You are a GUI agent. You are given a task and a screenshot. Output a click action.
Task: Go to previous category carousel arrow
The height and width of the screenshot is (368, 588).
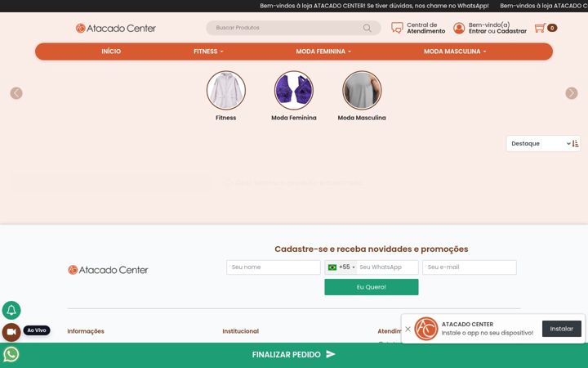(16, 93)
